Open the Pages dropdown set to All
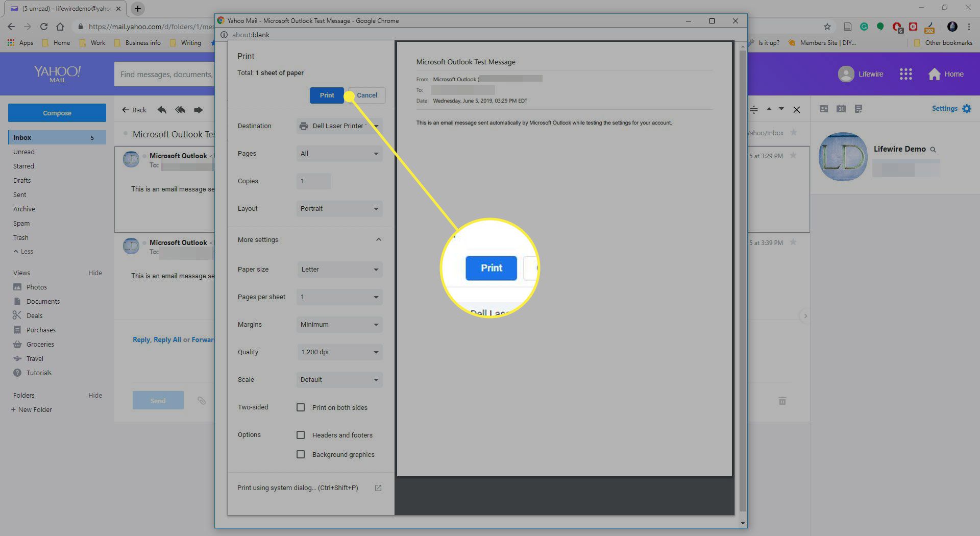980x536 pixels. pos(339,154)
